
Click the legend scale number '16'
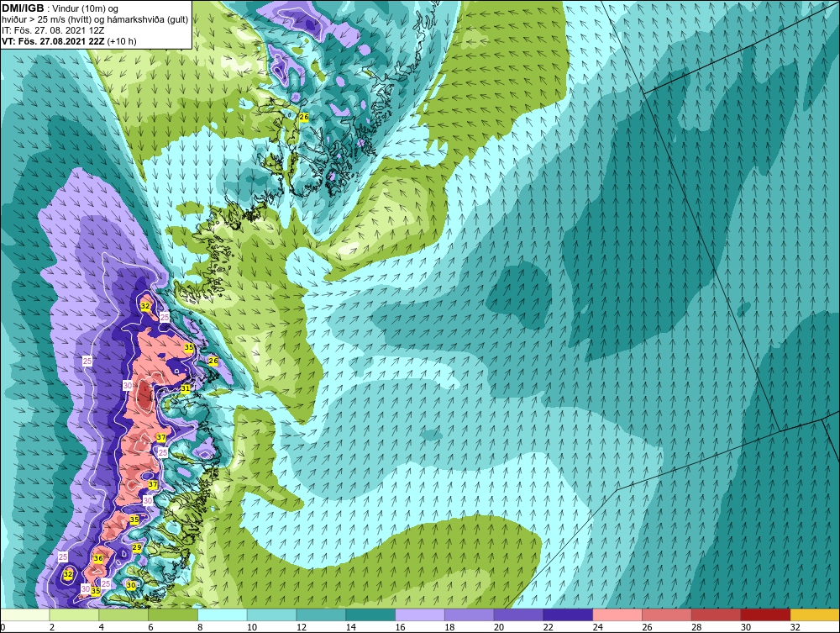coord(400,627)
